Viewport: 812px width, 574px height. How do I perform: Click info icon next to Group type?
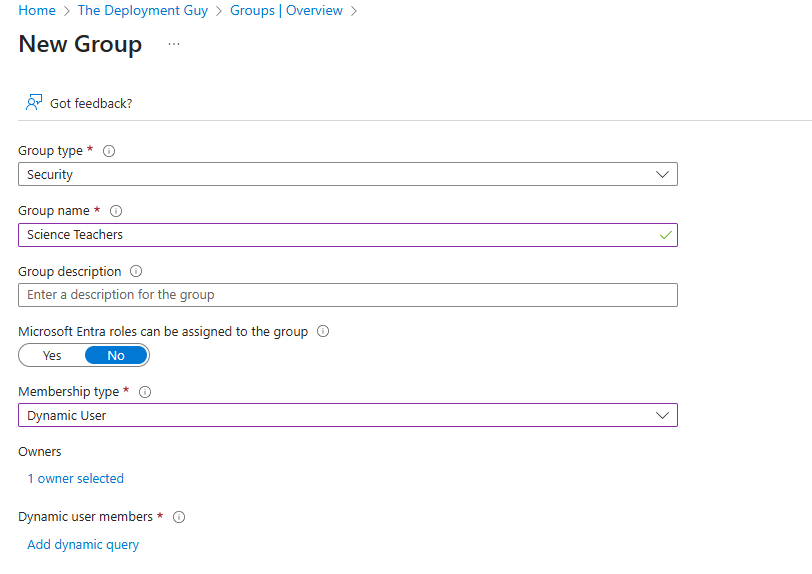coord(109,151)
